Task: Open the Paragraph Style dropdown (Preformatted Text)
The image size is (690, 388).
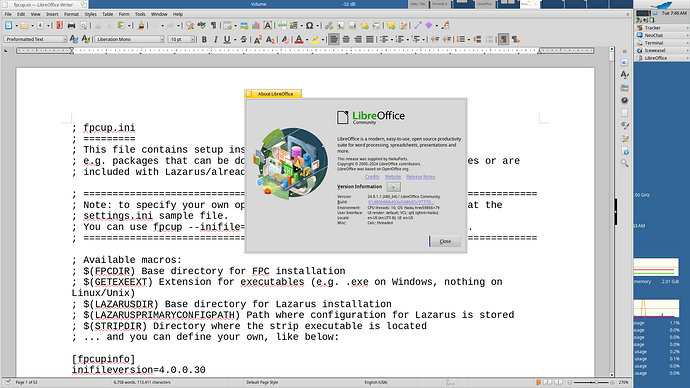Action: coord(65,39)
